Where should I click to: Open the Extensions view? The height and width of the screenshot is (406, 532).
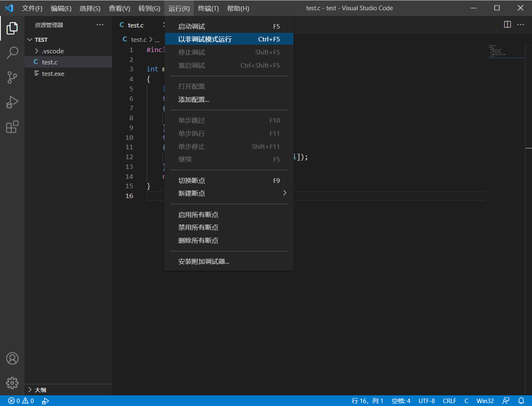[x=12, y=127]
